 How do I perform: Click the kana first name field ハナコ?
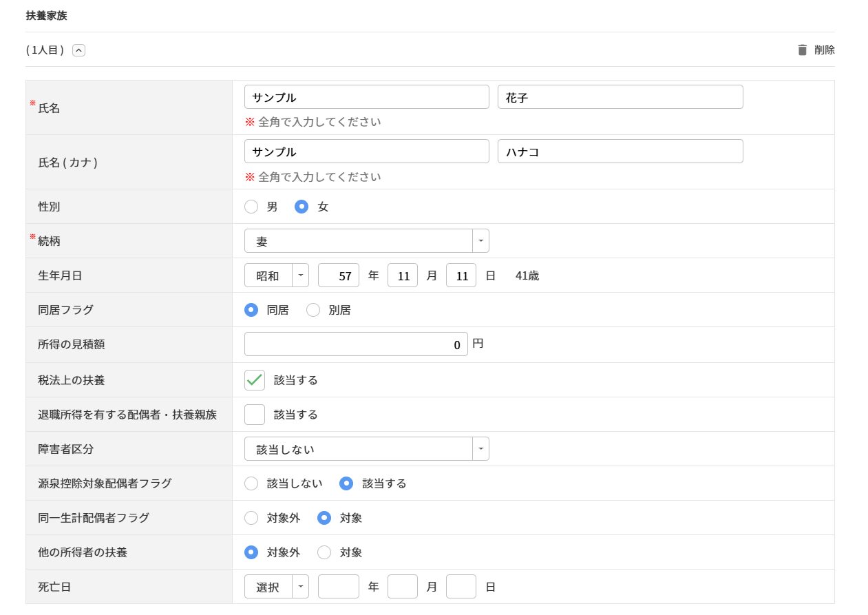[x=620, y=152]
